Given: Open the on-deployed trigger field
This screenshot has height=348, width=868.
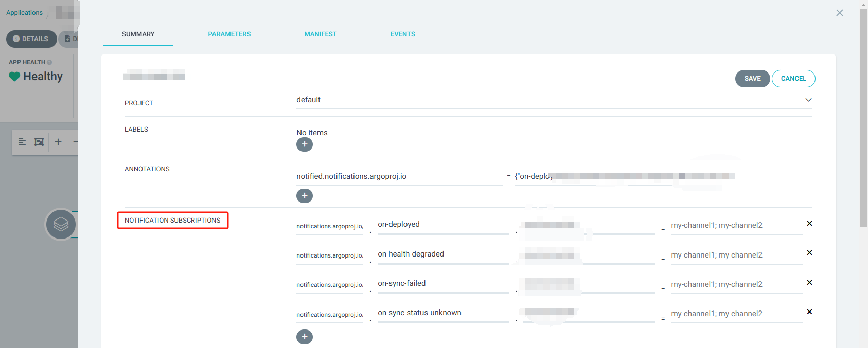Looking at the screenshot, I should (x=442, y=225).
